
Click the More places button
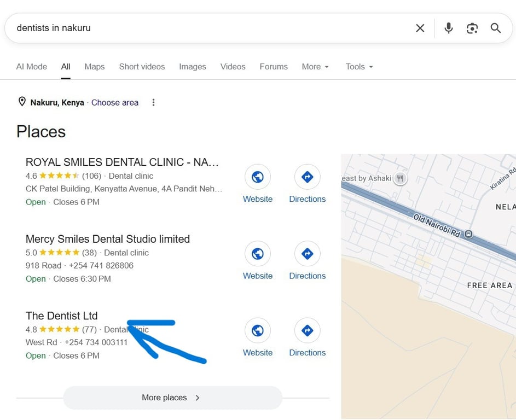(x=172, y=398)
